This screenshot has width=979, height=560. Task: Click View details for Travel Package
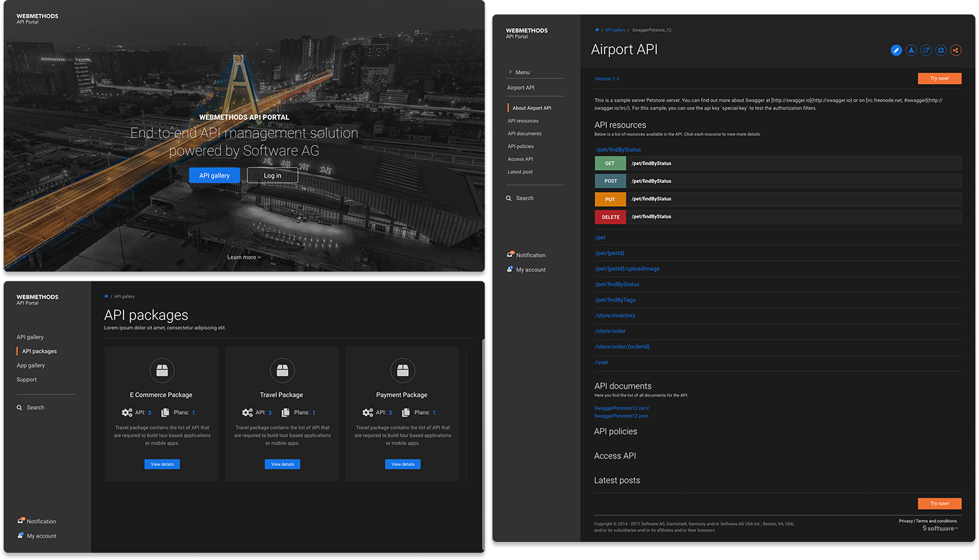coord(282,464)
